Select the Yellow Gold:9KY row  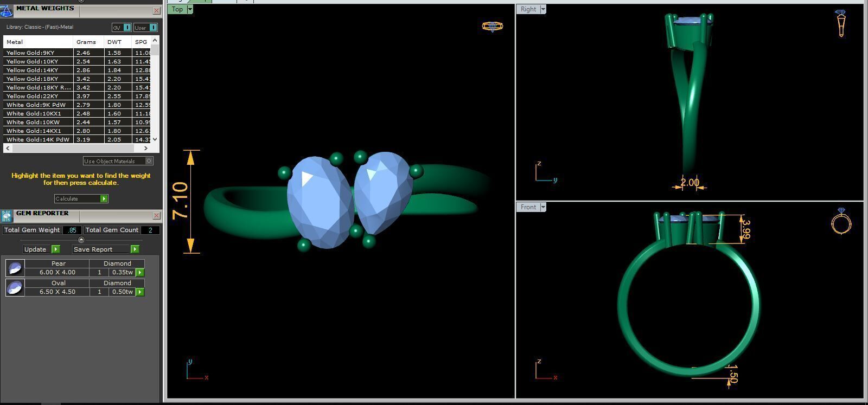(77, 53)
